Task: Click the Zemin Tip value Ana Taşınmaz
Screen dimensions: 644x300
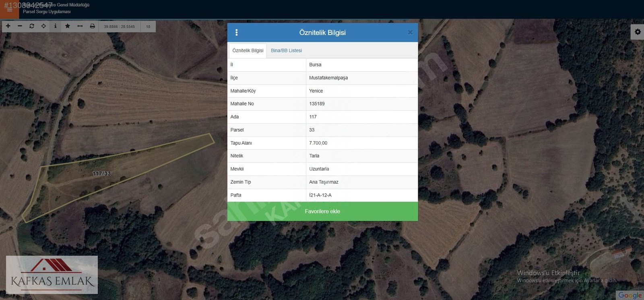Action: click(x=324, y=182)
